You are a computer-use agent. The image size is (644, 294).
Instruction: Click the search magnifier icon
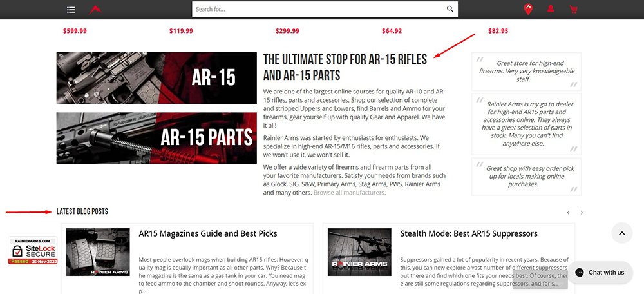pyautogui.click(x=450, y=10)
